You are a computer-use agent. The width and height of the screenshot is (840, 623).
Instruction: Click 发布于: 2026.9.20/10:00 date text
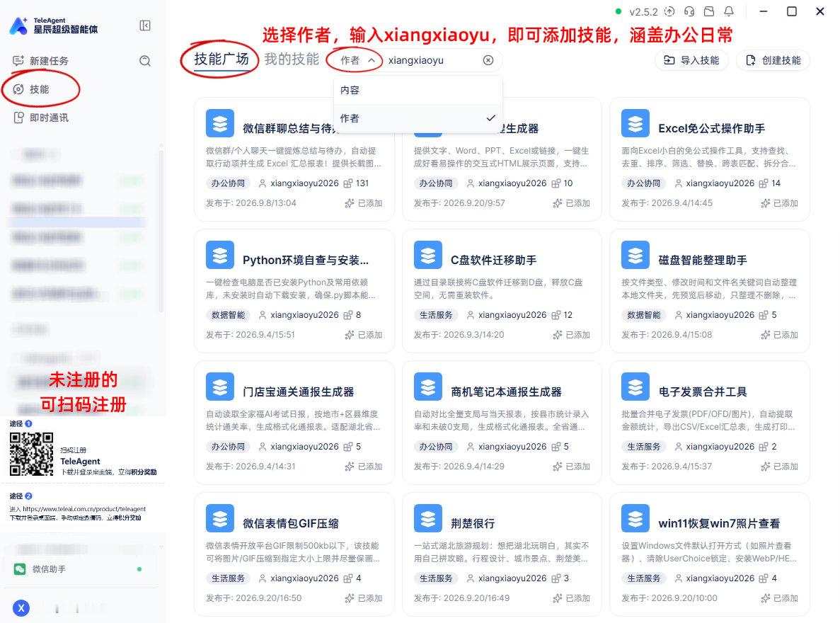(x=669, y=598)
